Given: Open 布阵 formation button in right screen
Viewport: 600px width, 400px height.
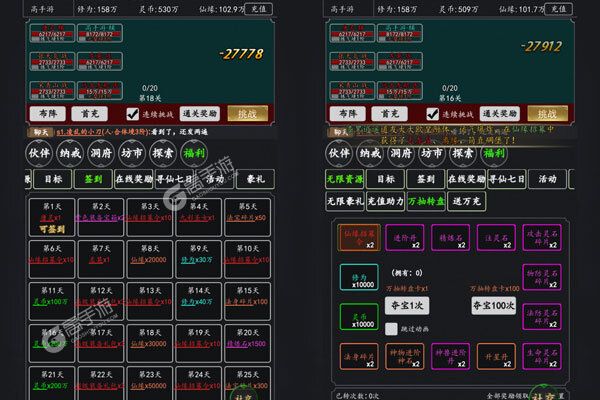Looking at the screenshot, I should tap(348, 114).
